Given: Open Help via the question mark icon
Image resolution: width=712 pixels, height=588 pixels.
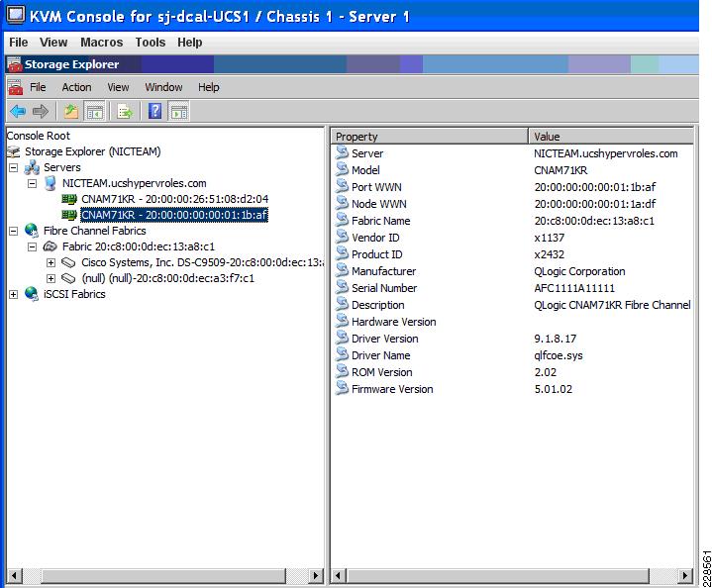Looking at the screenshot, I should tap(154, 111).
